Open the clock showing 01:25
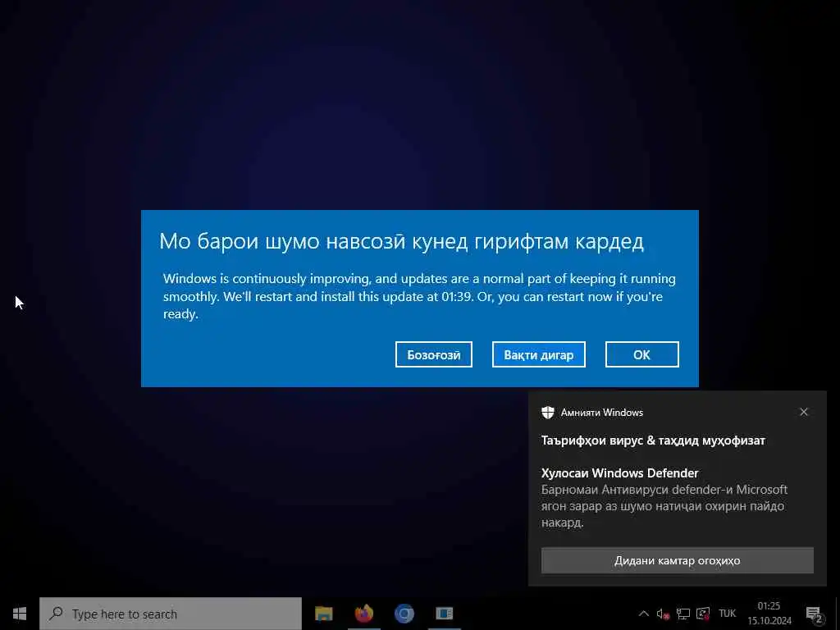The image size is (840, 630). point(769,614)
